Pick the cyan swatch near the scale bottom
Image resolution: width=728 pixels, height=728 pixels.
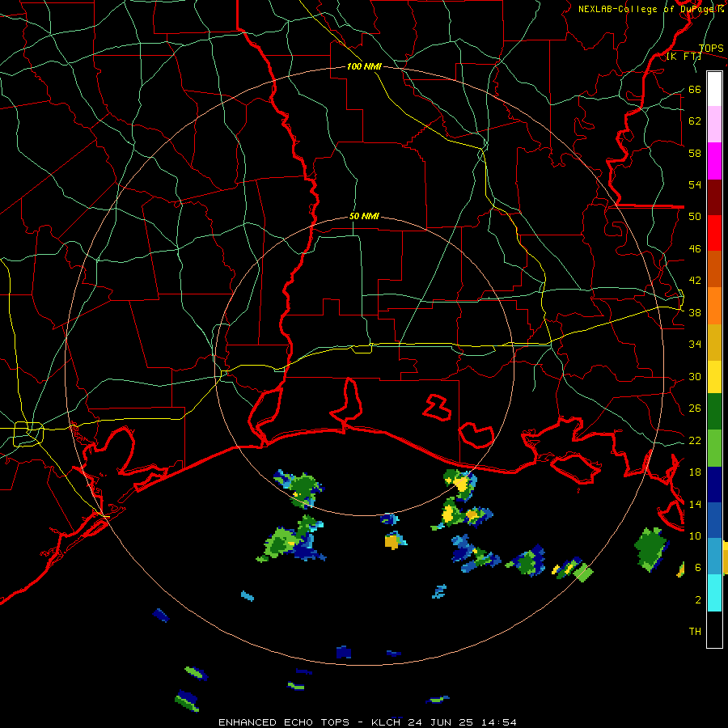click(x=714, y=593)
